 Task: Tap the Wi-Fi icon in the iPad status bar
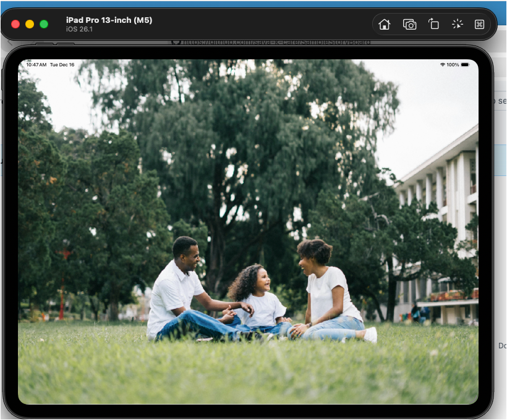443,64
